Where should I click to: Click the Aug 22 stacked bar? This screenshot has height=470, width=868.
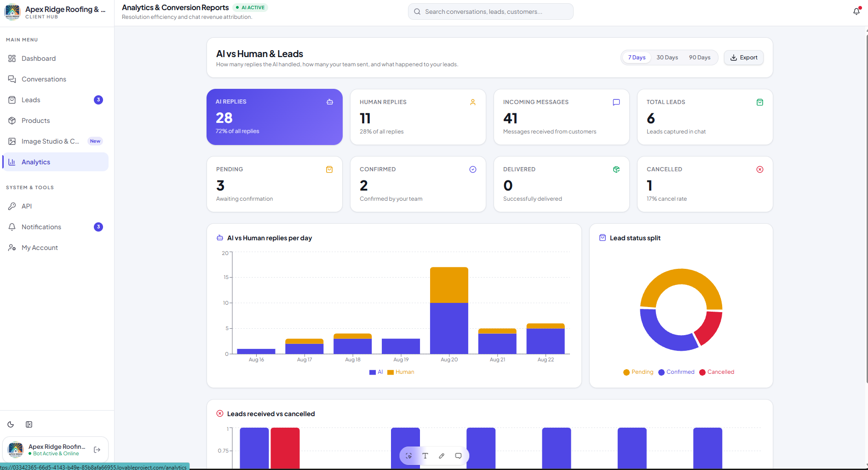coord(546,338)
